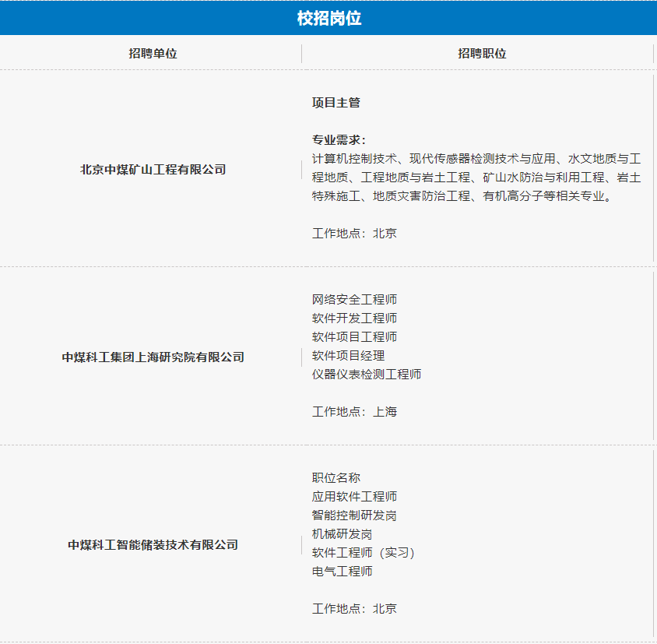This screenshot has height=644, width=657.
Task: Select the 网络安全工程师 position
Action: pos(354,299)
